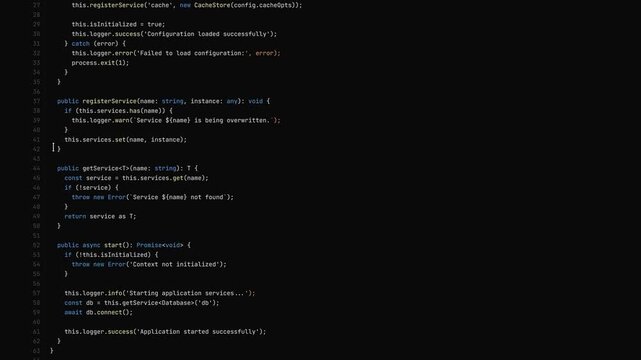The height and width of the screenshot is (360, 641).
Task: Click the CacheStore(config.cacheOpts) constructor call
Action: (x=246, y=5)
